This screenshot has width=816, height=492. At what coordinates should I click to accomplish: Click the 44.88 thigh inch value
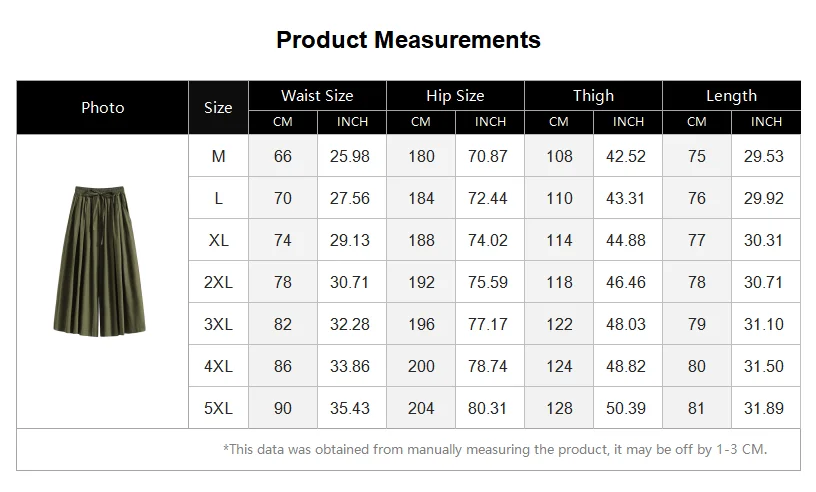point(626,240)
